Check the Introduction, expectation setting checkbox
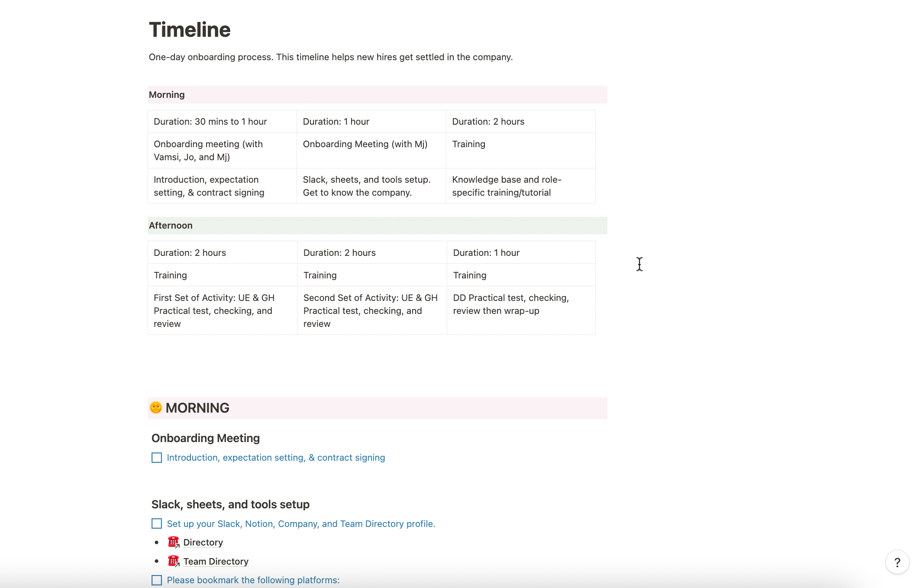The width and height of the screenshot is (917, 588). point(157,458)
